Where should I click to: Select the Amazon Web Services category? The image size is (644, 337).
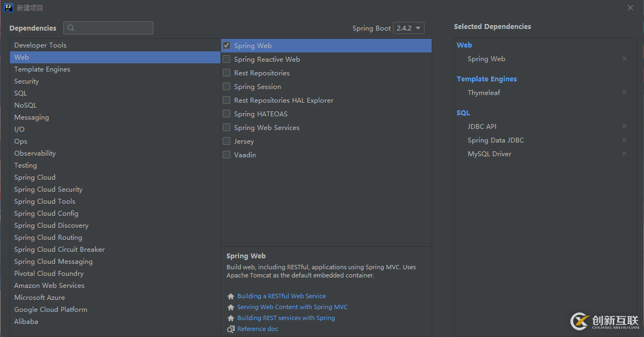tap(115, 286)
